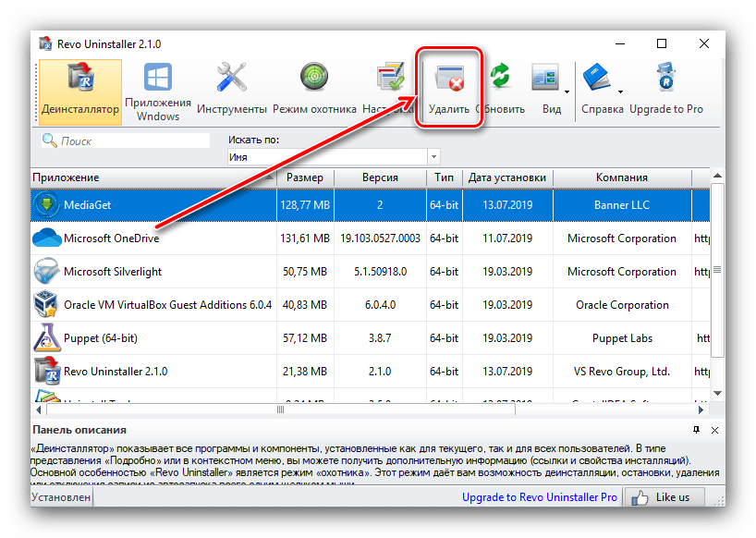Open the Справка book icon
This screenshot has width=756, height=538.
[596, 77]
